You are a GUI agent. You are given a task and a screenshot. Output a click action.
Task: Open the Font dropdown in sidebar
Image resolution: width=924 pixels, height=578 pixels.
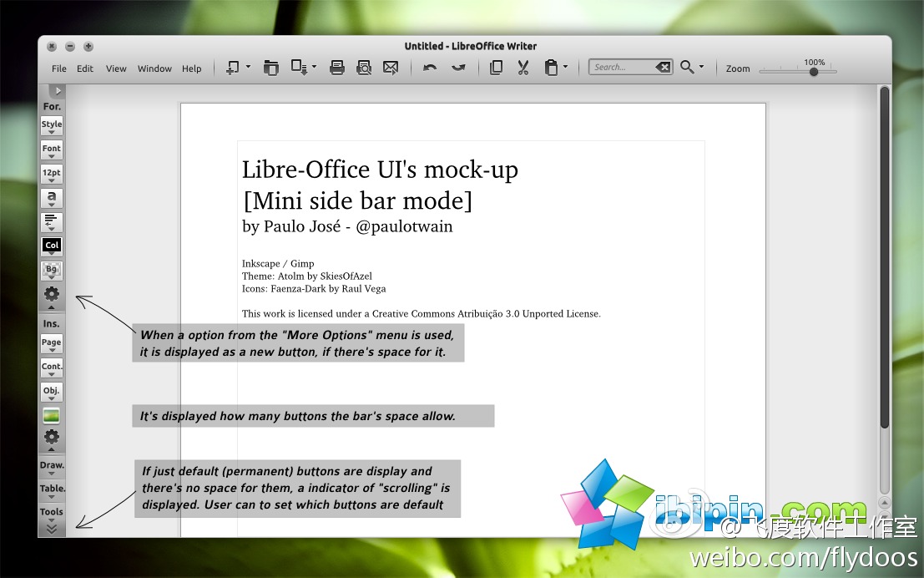(x=51, y=150)
